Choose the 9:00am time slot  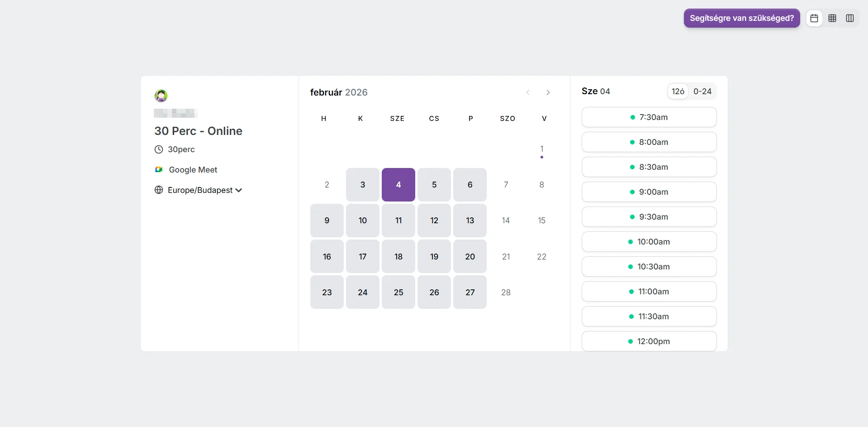(x=649, y=192)
